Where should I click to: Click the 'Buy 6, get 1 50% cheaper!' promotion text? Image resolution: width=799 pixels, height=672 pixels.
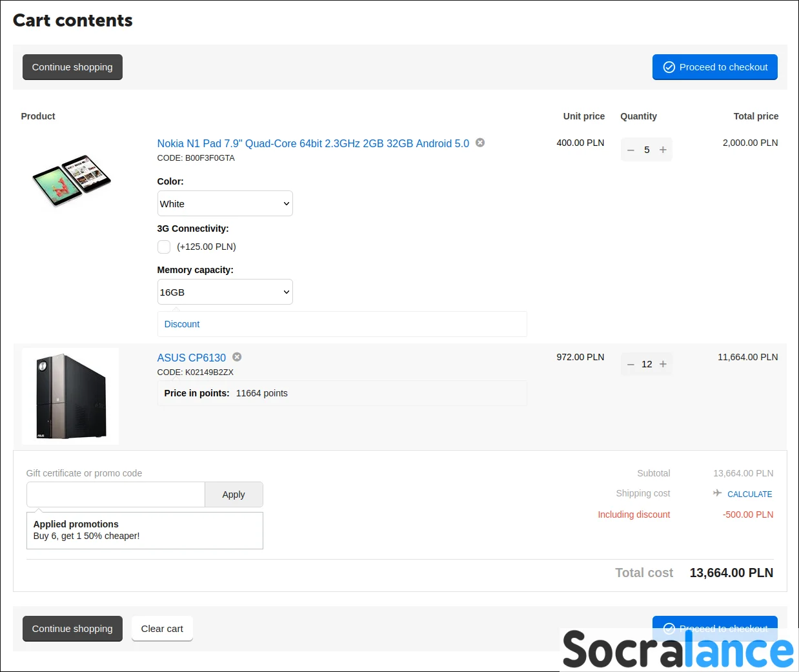click(x=86, y=536)
